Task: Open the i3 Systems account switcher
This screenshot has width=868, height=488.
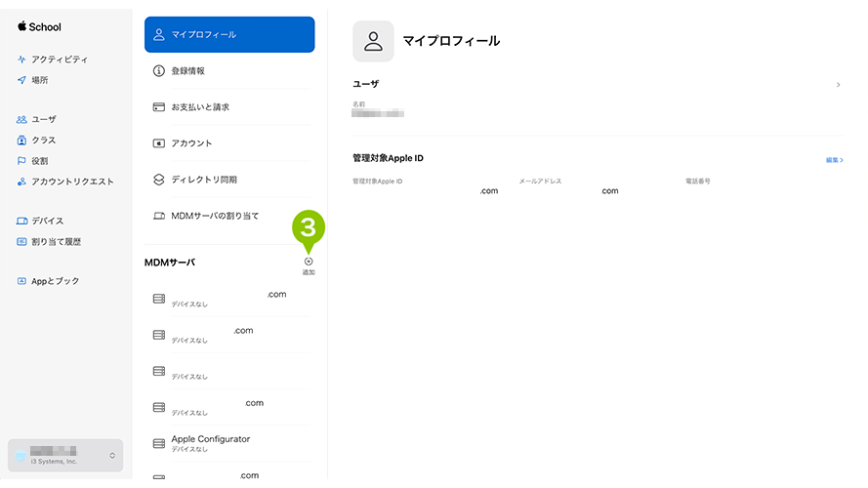Action: point(65,456)
